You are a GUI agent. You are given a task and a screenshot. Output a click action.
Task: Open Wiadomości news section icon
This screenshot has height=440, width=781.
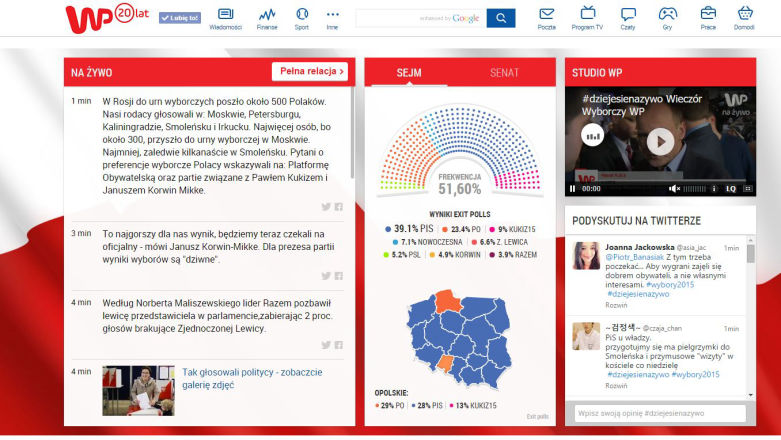(x=226, y=19)
